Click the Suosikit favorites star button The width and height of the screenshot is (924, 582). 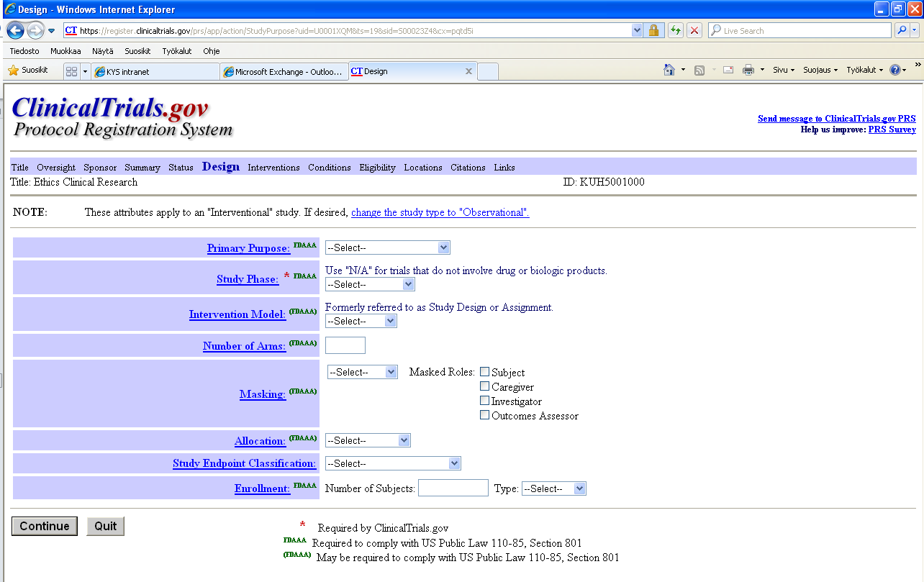click(28, 71)
